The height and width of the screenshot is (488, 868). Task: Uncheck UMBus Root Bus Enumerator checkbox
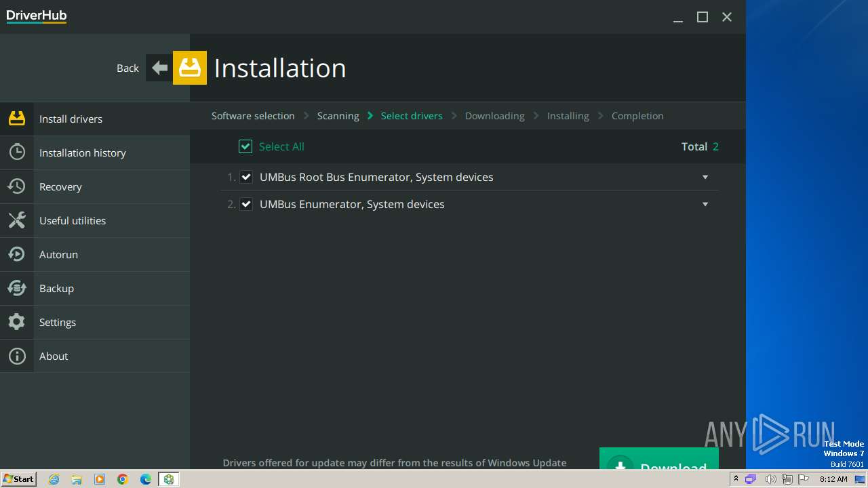point(246,177)
